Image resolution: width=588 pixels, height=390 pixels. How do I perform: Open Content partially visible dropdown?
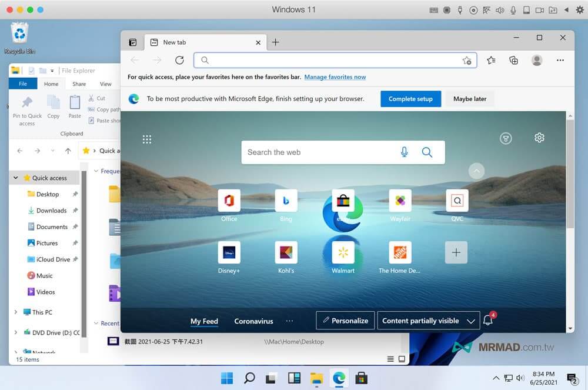coord(428,321)
